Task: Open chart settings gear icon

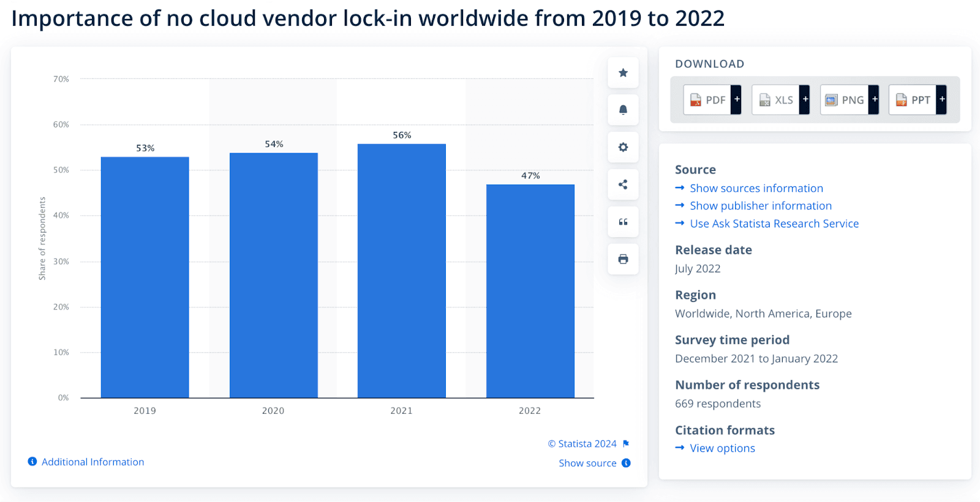Action: click(623, 147)
